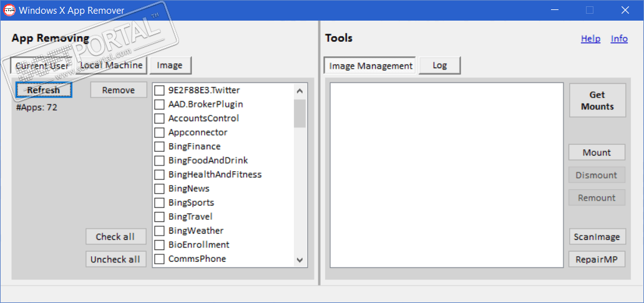Show the Log tab

439,66
